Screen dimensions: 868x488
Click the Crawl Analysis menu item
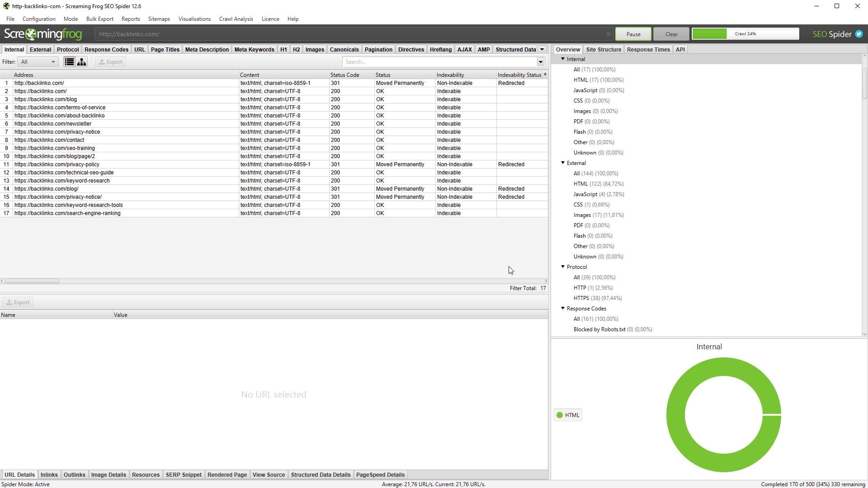(236, 19)
